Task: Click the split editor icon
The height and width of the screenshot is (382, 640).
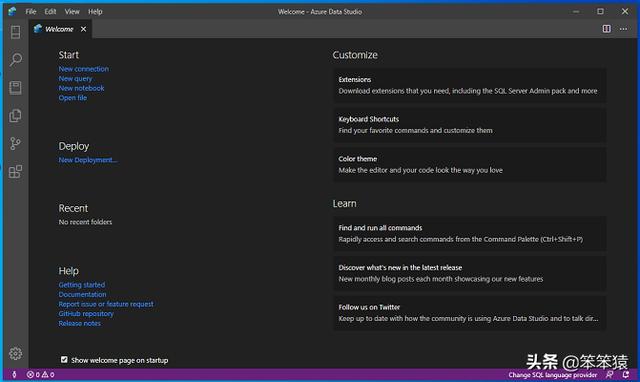Action: click(607, 29)
